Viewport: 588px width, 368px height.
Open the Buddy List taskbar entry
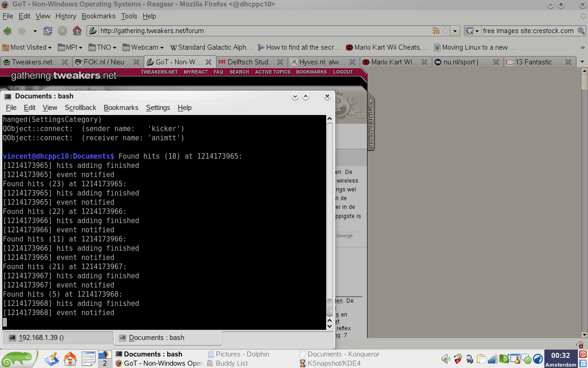coord(227,363)
